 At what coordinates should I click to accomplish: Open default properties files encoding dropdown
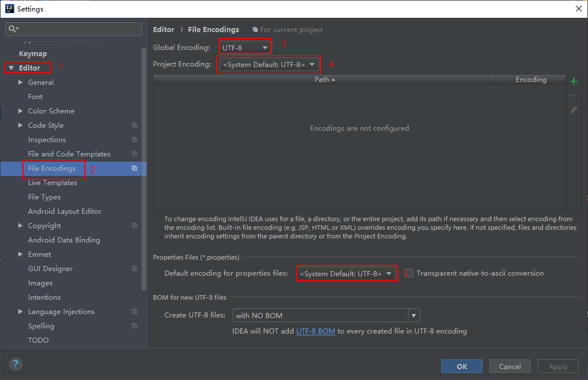click(347, 273)
